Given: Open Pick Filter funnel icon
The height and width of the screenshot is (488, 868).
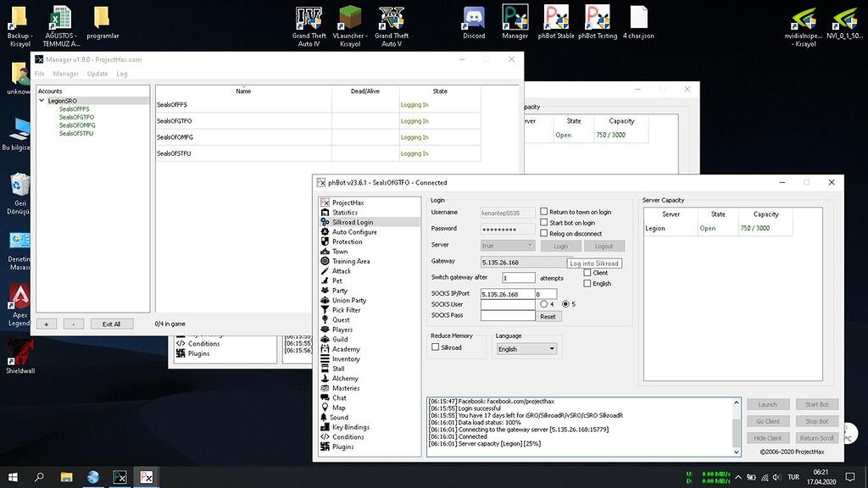Looking at the screenshot, I should [x=325, y=310].
